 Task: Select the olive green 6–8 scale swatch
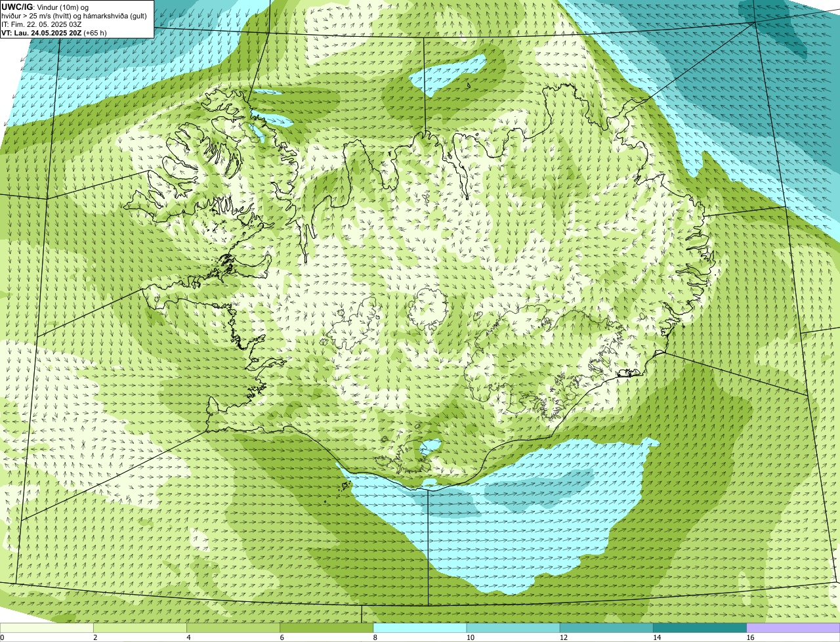pos(326,628)
